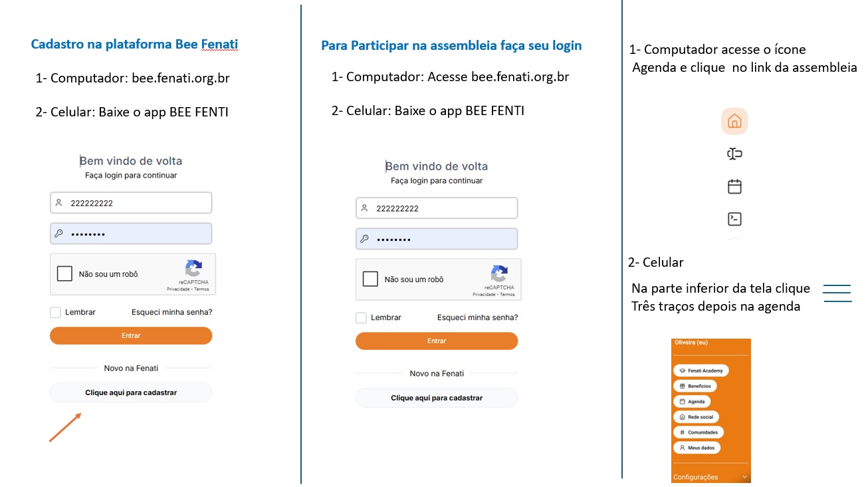Viewport: 868px width, 487px height.
Task: Select Comunidades in the orange mobile menu
Action: (699, 432)
